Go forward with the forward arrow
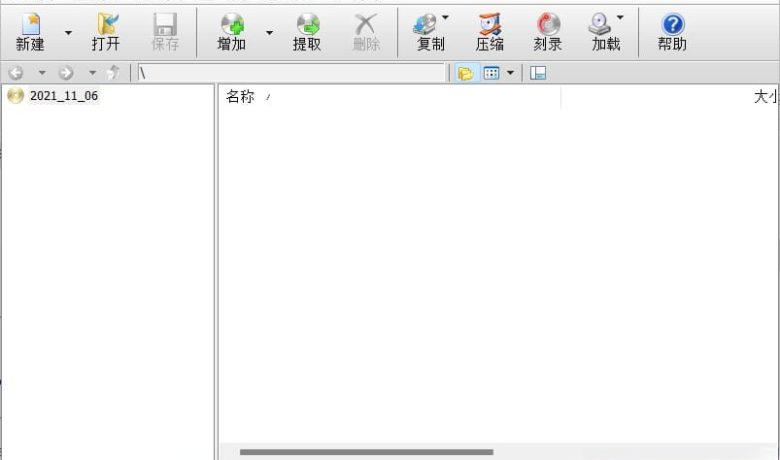The height and width of the screenshot is (460, 780). [x=66, y=73]
